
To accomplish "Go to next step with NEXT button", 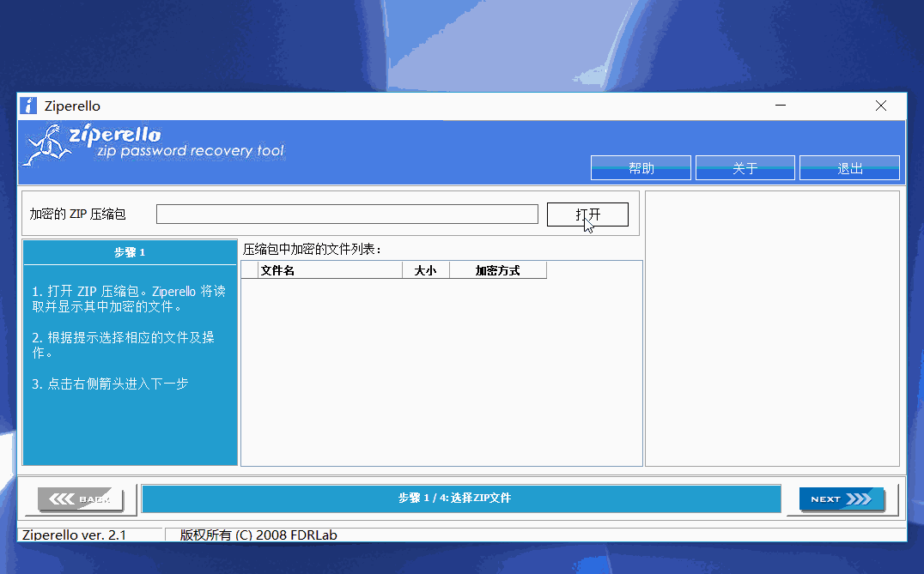I will pyautogui.click(x=842, y=499).
